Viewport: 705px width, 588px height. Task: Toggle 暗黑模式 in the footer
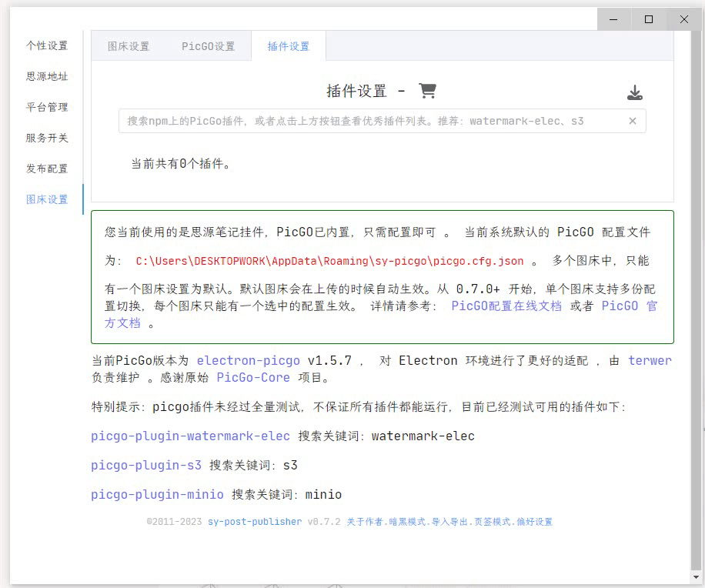[407, 522]
